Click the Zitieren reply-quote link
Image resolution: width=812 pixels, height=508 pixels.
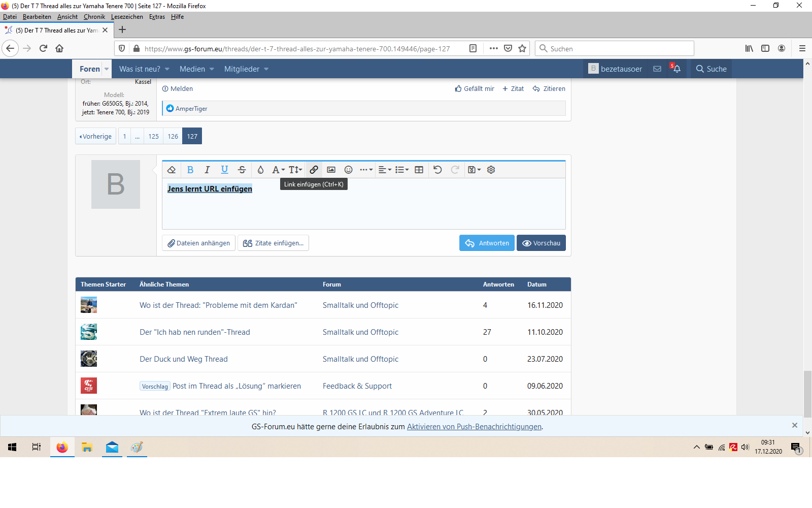[549, 88]
